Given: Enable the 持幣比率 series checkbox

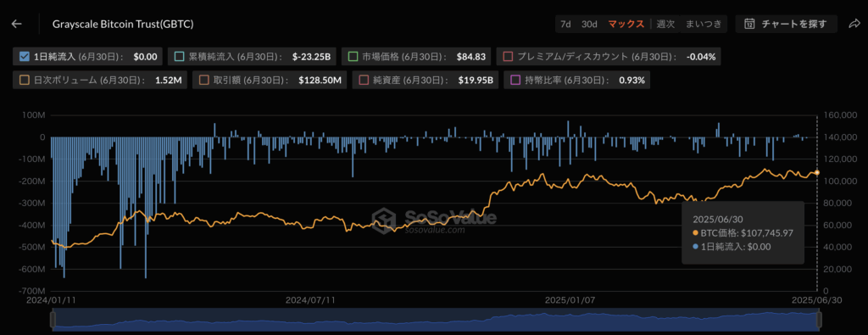Looking at the screenshot, I should (515, 81).
